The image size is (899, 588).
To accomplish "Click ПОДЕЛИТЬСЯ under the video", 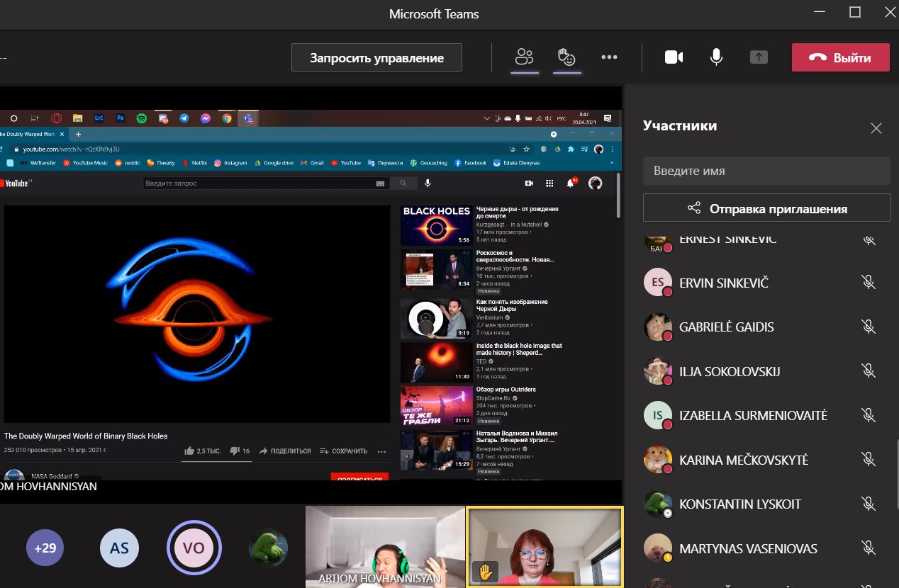I will (285, 451).
